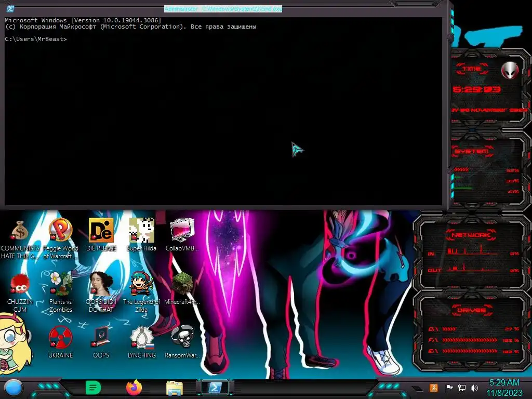
Task: Select the noose icon with Russian flag
Action: click(141, 341)
